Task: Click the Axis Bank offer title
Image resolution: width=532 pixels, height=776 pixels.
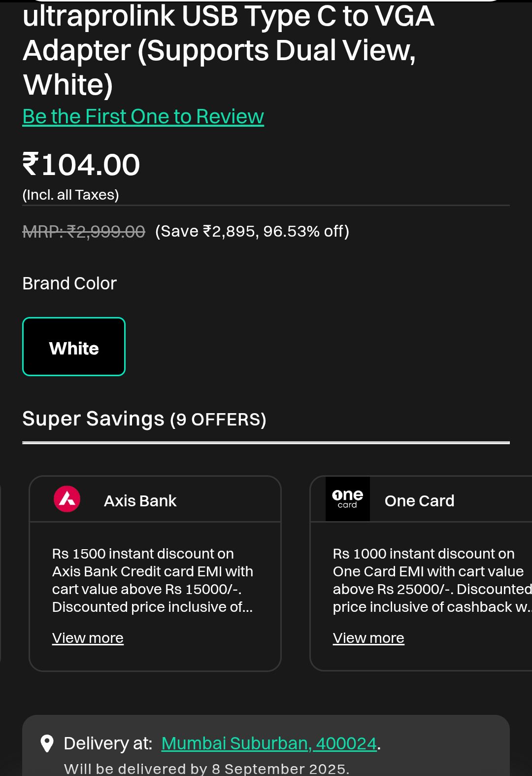Action: [x=140, y=501]
